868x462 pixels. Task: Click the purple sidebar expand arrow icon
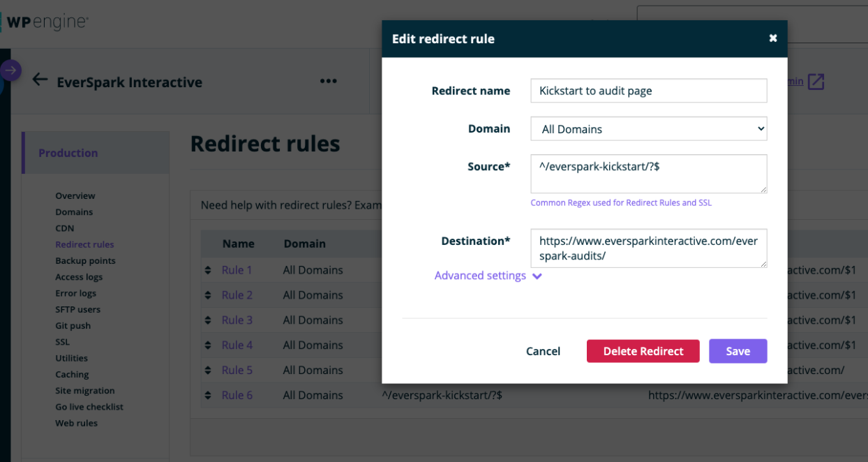[x=10, y=70]
